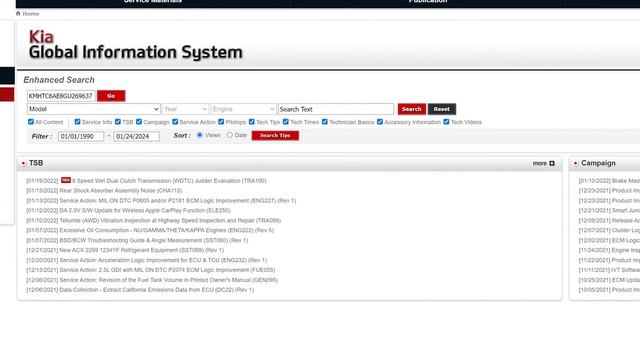Uncheck the Accessory Information checkbox
Viewport: 640px width, 360px height.
[x=380, y=122]
